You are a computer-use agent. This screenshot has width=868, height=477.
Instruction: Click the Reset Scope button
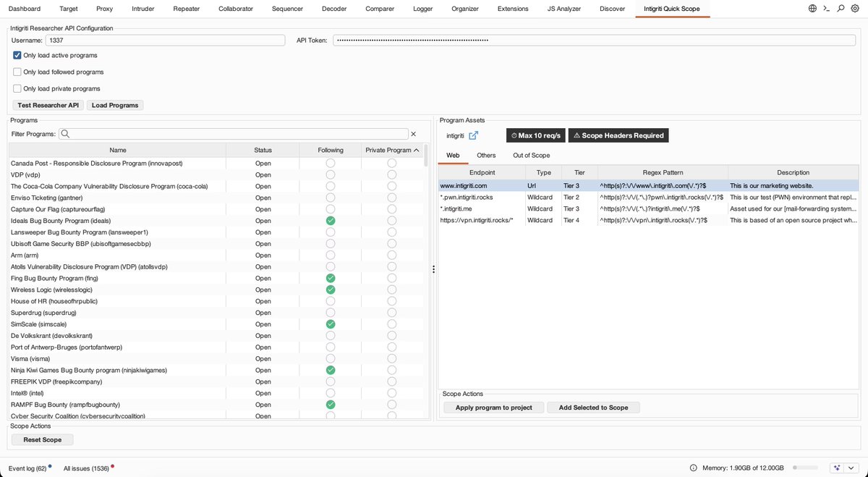tap(43, 439)
